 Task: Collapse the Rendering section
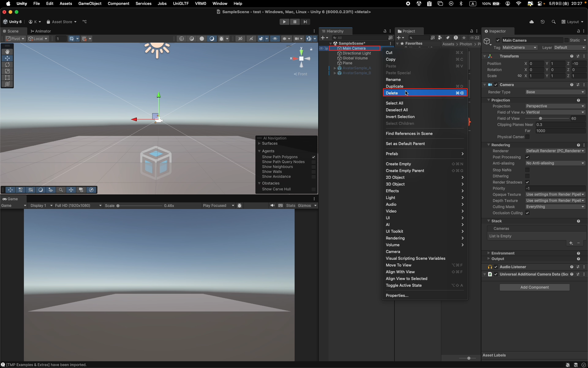489,145
